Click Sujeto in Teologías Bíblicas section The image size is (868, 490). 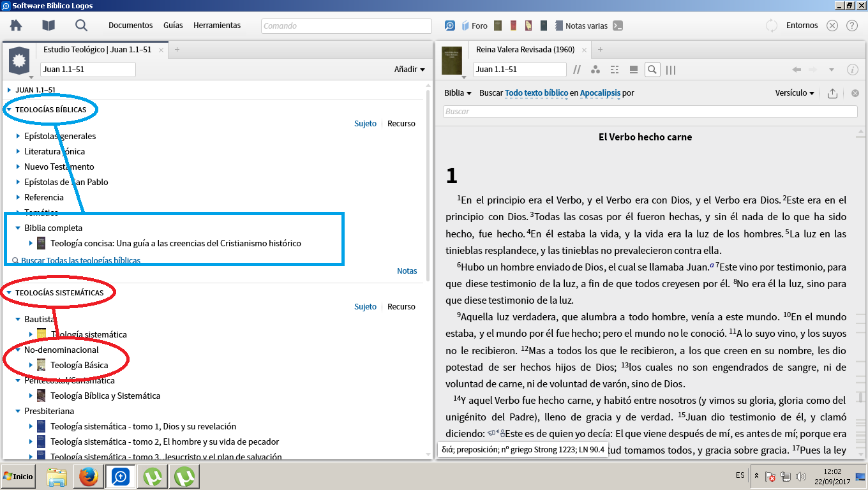point(366,124)
